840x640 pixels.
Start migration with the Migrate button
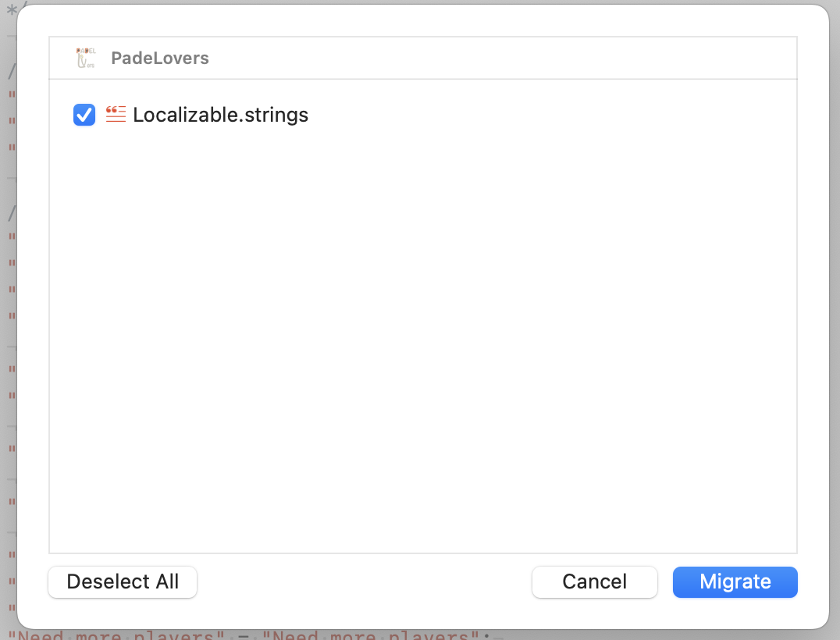[x=735, y=581]
